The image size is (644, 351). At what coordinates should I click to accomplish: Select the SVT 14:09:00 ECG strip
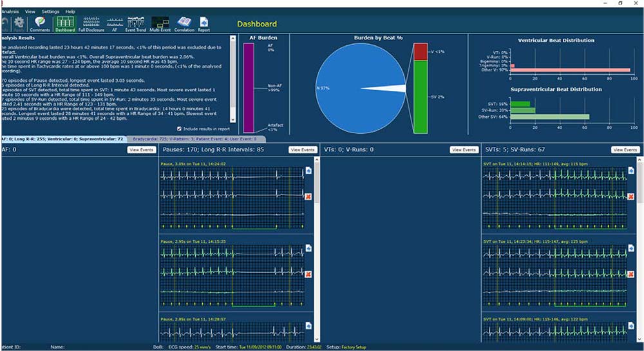[x=555, y=332]
